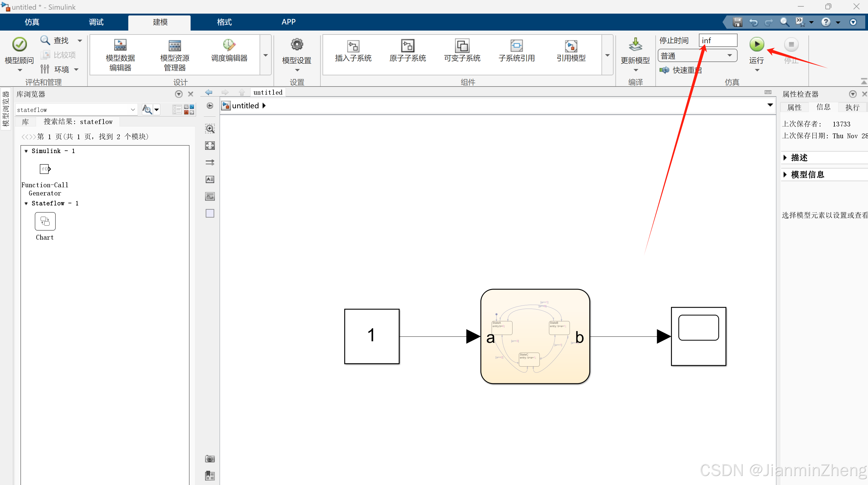Click Fit to View in the canvas palette
868x485 pixels.
coord(210,145)
